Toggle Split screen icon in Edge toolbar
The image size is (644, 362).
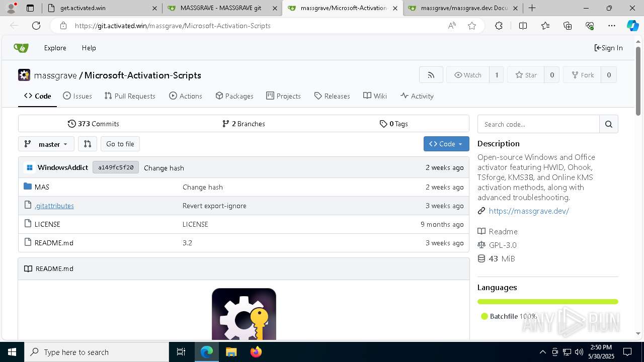pos(523,26)
